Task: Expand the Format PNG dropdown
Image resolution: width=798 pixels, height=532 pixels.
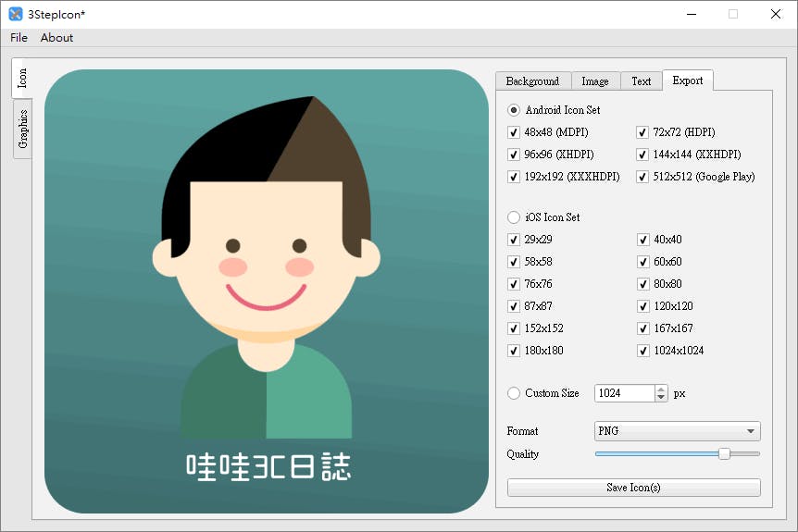Action: pyautogui.click(x=677, y=431)
